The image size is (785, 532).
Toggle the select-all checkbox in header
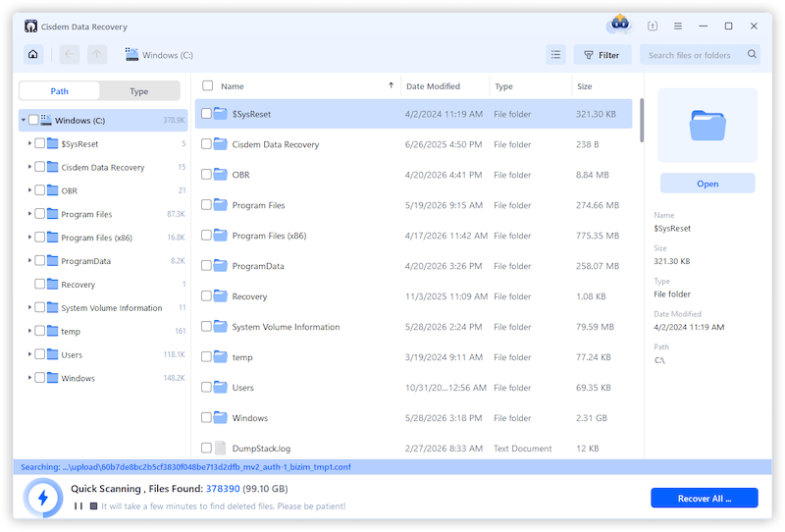[x=207, y=85]
